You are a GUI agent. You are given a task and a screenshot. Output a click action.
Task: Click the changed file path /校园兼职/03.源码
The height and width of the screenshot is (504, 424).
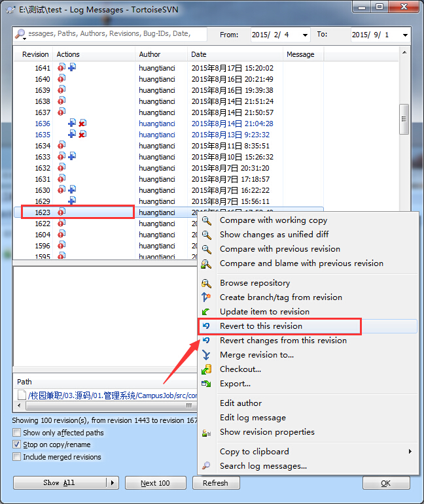tap(113, 395)
